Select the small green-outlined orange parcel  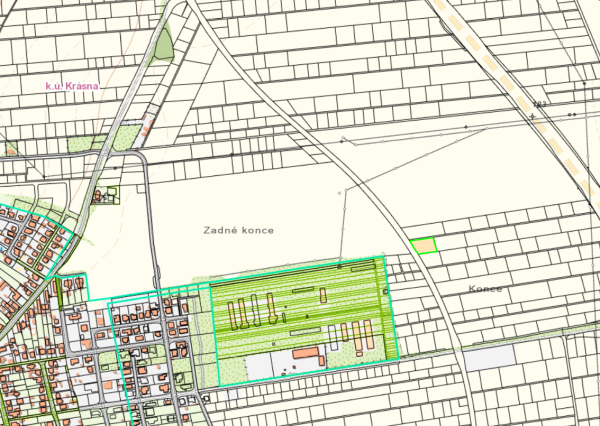click(424, 245)
